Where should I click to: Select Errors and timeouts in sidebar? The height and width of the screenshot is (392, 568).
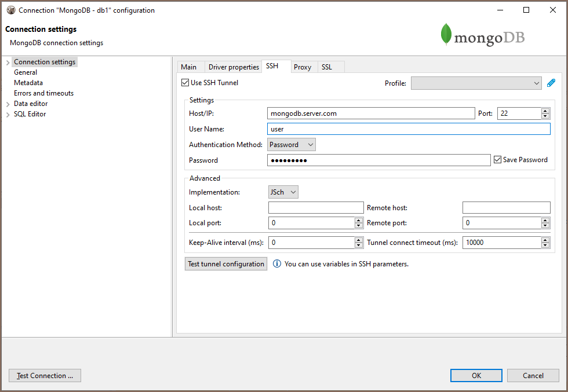coord(43,93)
